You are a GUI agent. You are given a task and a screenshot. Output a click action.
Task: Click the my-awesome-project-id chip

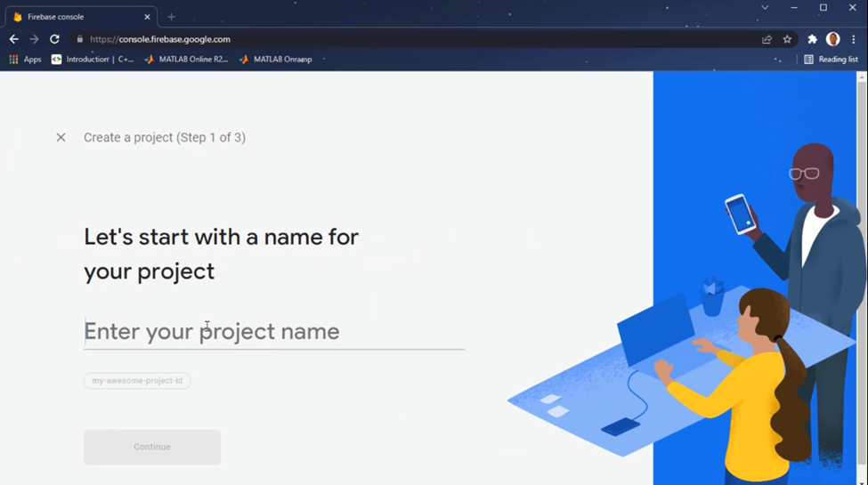point(137,380)
